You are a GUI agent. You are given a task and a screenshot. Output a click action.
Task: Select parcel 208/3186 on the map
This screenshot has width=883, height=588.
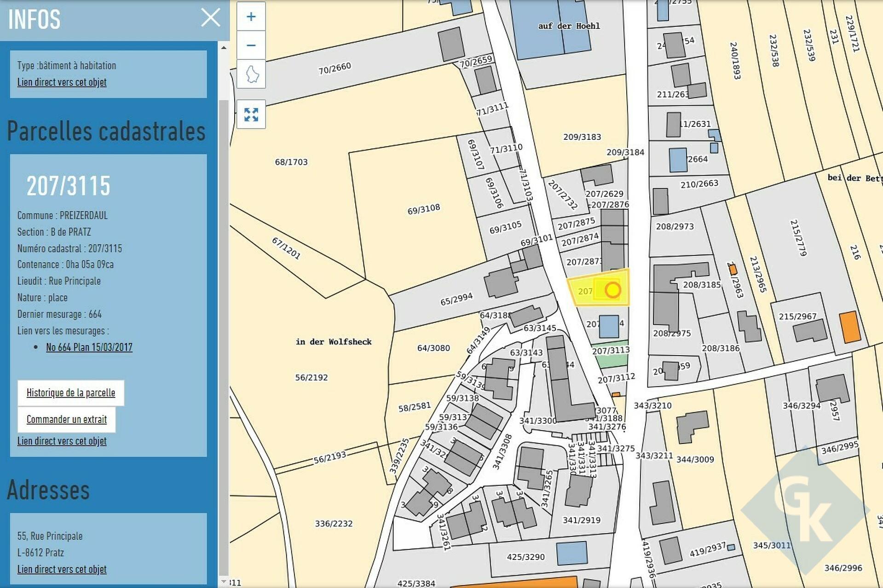(721, 348)
